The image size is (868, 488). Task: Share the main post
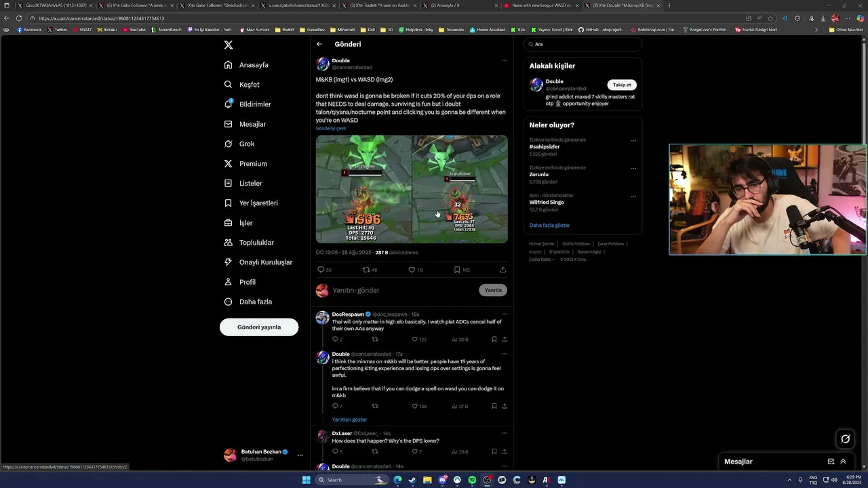[x=502, y=270]
